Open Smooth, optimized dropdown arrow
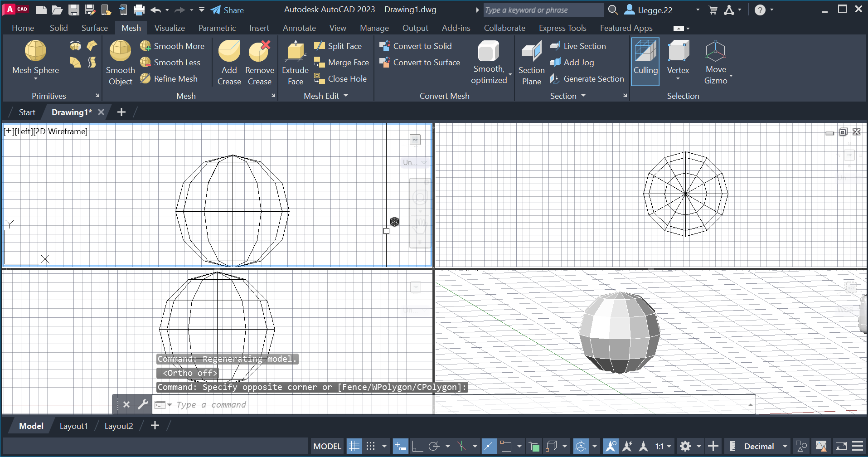This screenshot has height=457, width=868. 510,74
